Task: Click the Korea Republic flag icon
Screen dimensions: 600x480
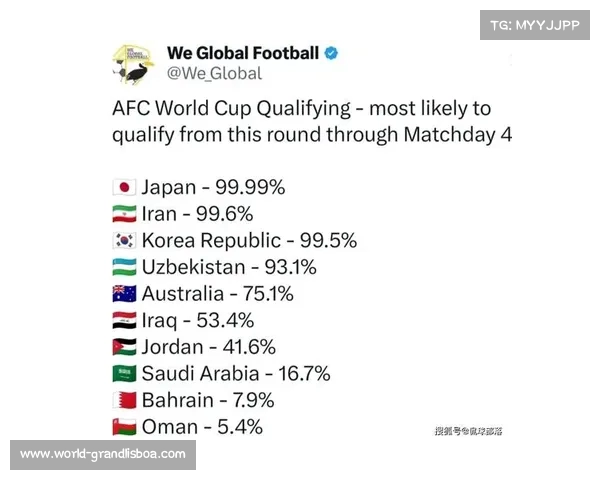Action: coord(124,240)
